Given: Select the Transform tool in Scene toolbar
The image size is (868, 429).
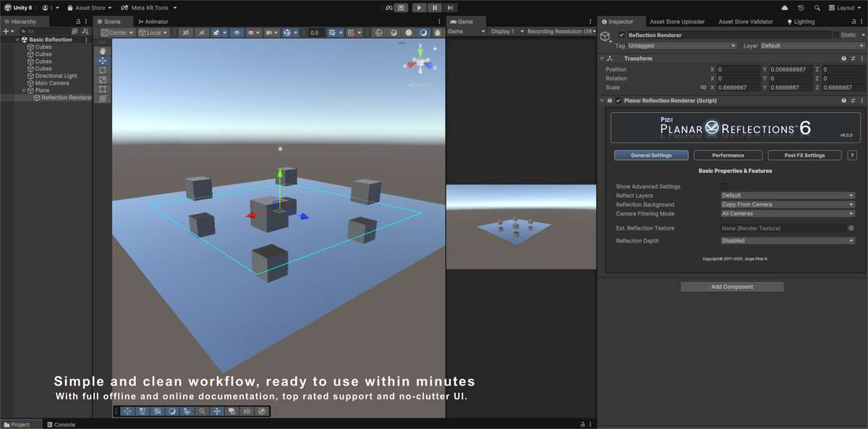Looking at the screenshot, I should tap(103, 98).
